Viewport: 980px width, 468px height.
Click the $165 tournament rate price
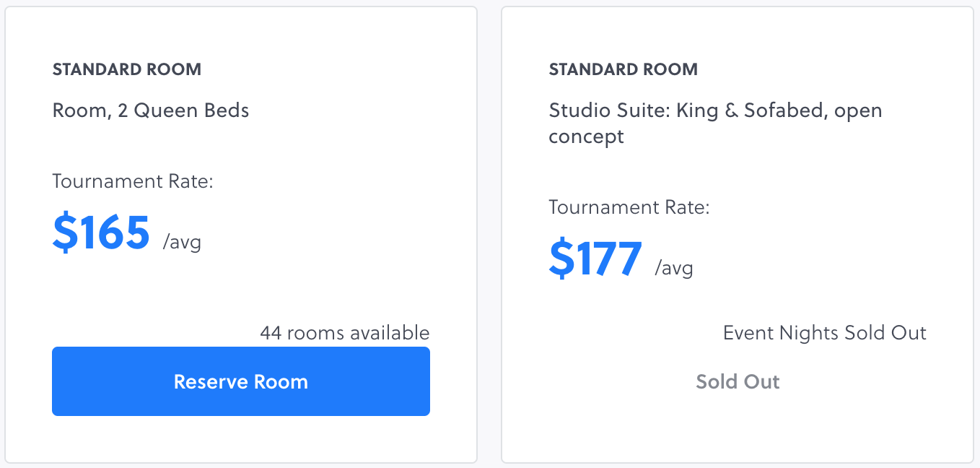tap(101, 233)
